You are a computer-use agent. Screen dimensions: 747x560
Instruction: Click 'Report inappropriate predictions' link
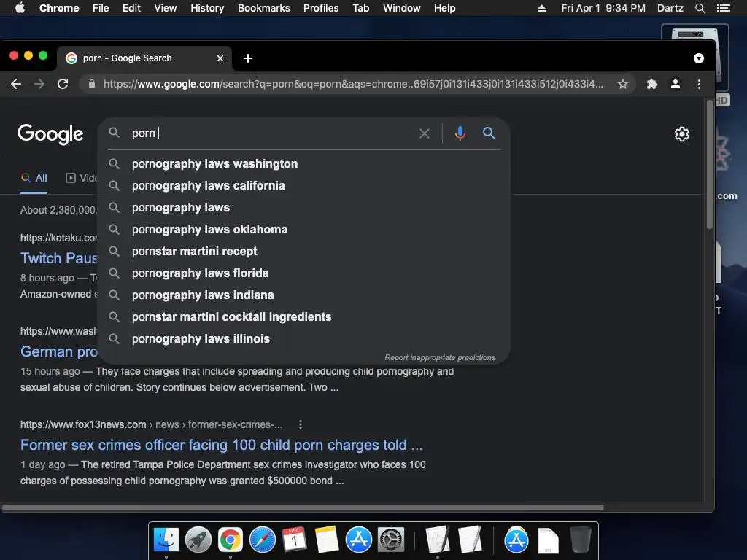tap(440, 357)
